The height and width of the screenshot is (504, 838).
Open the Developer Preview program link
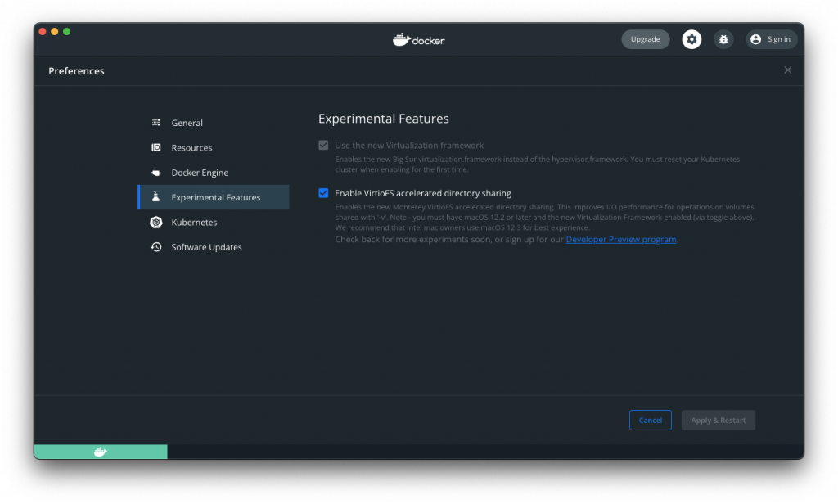[x=621, y=240]
